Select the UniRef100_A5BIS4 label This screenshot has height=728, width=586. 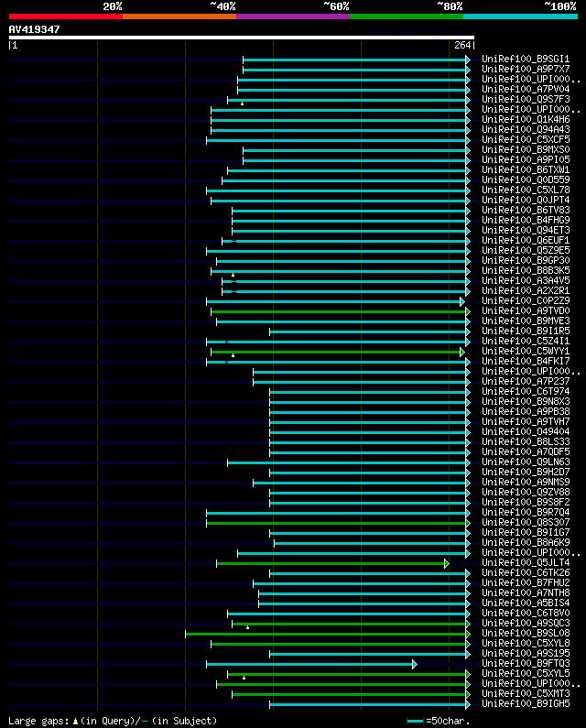526,603
